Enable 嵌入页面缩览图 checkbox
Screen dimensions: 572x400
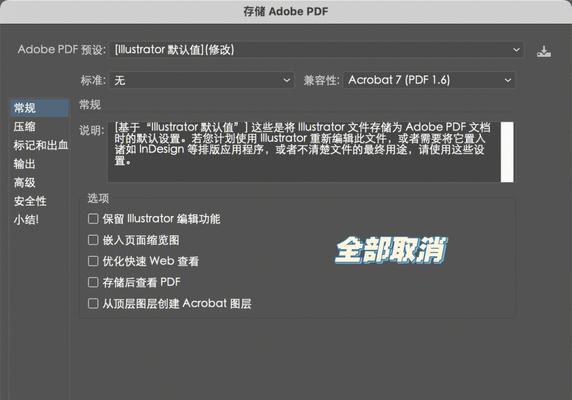coord(93,240)
